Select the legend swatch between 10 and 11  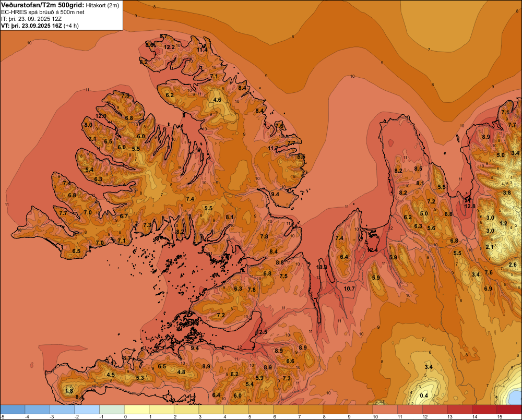[x=385, y=410]
